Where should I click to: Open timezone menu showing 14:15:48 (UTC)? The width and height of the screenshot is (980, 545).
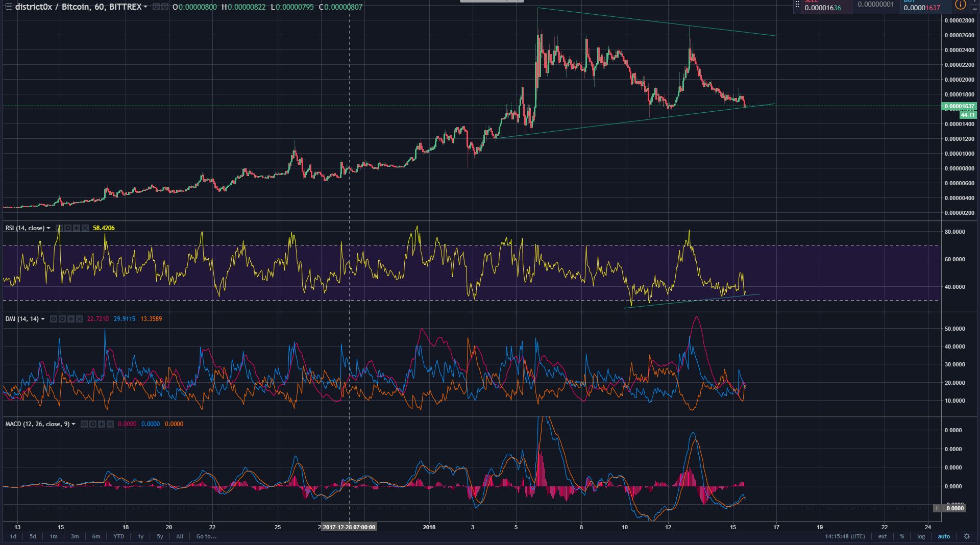pos(845,536)
